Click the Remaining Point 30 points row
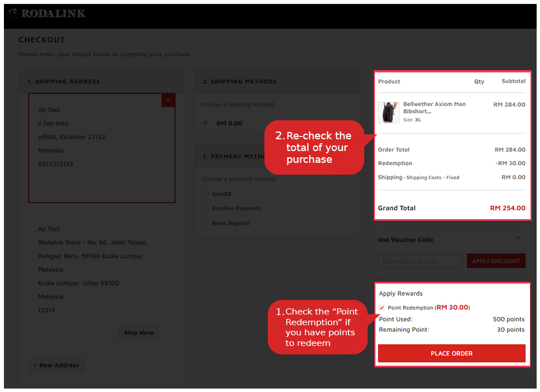Image resolution: width=540 pixels, height=392 pixels. tap(452, 330)
